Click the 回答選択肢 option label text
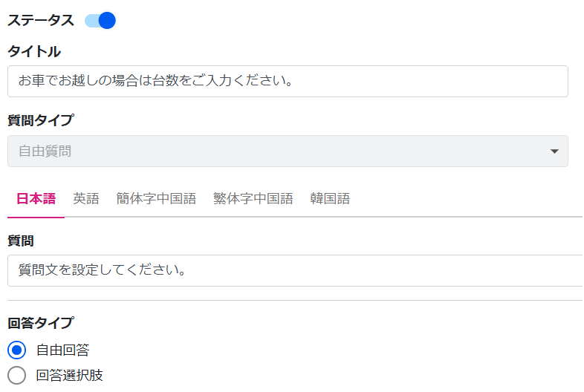Image resolution: width=584 pixels, height=392 pixels. coord(69,375)
